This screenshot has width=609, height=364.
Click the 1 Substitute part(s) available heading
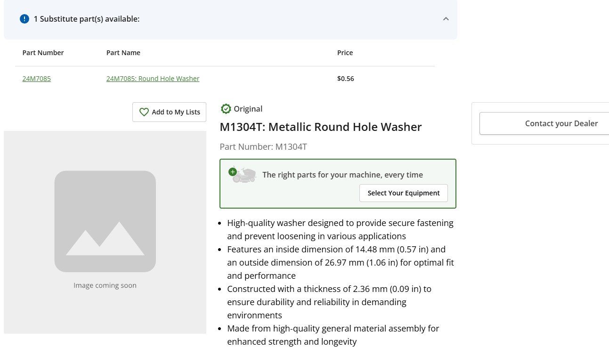87,19
